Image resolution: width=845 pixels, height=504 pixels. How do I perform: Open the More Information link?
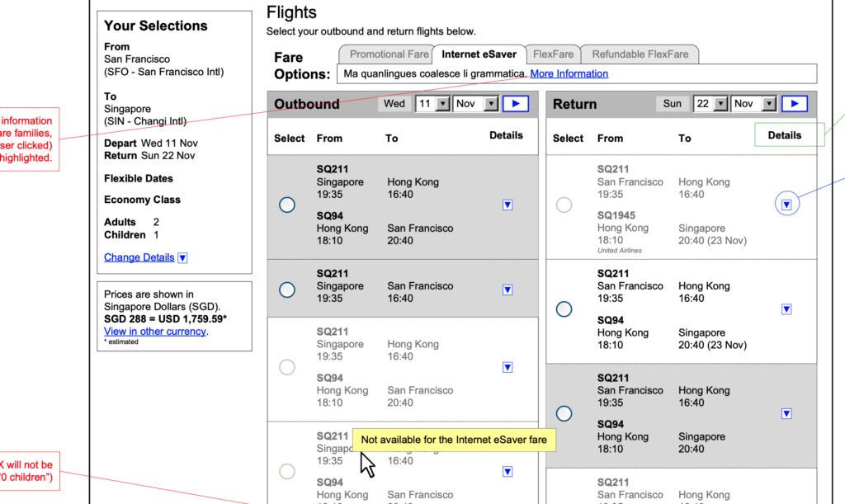[x=569, y=73]
